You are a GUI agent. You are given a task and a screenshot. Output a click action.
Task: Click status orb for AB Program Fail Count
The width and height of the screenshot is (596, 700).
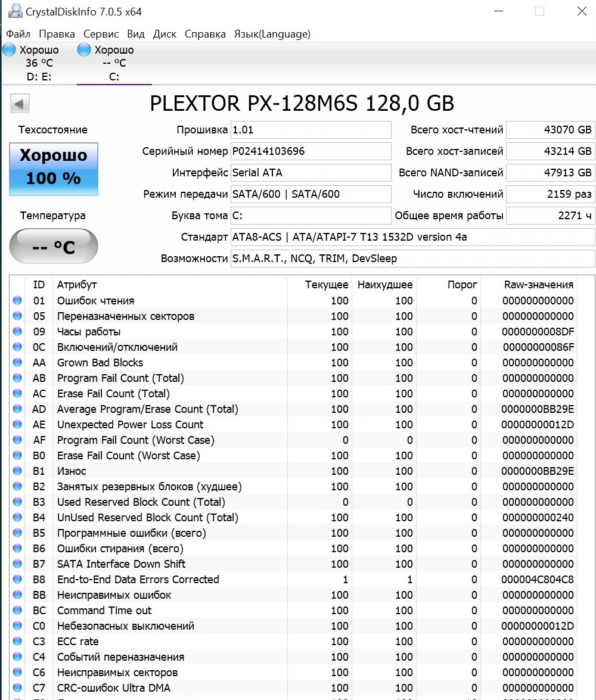tap(17, 378)
